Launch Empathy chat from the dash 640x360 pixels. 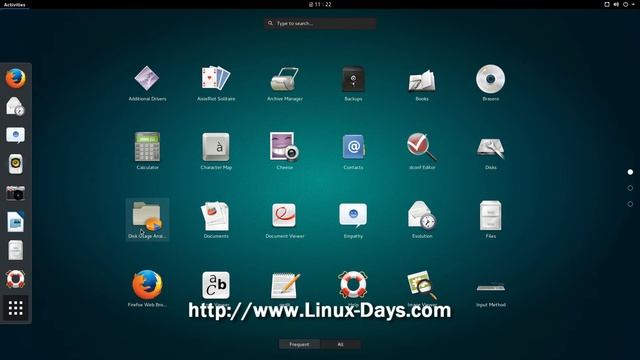tap(16, 135)
